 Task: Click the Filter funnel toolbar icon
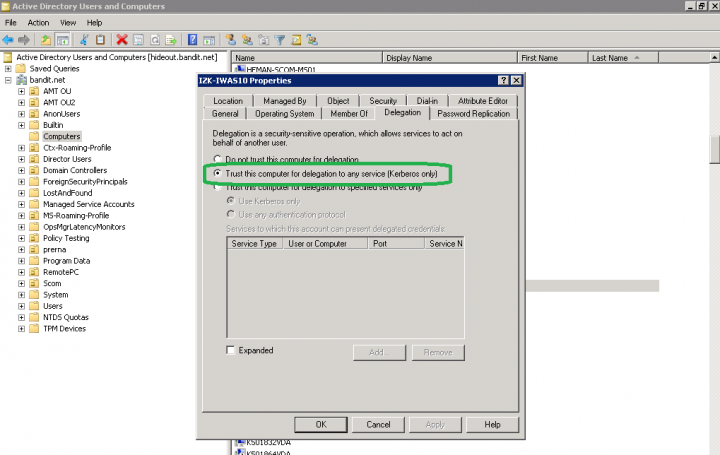[280, 40]
